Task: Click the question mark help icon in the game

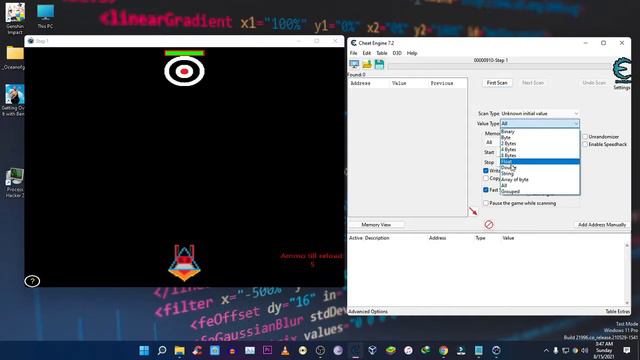Action: click(32, 281)
